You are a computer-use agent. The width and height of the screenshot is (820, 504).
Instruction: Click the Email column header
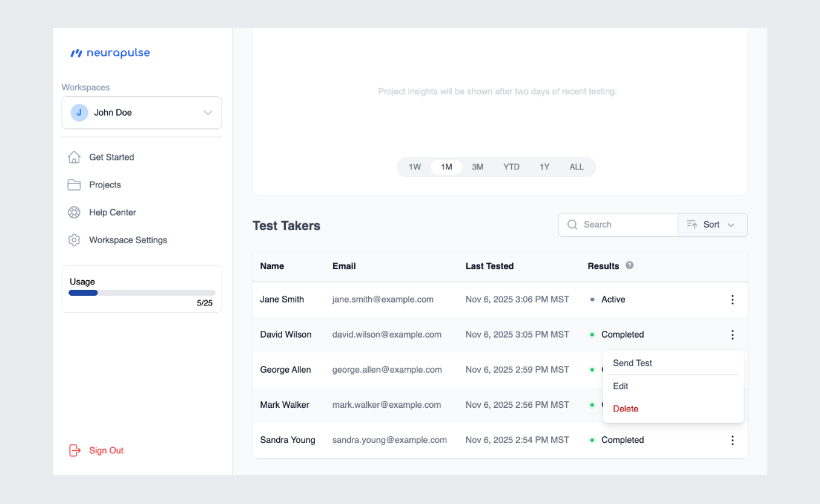344,266
